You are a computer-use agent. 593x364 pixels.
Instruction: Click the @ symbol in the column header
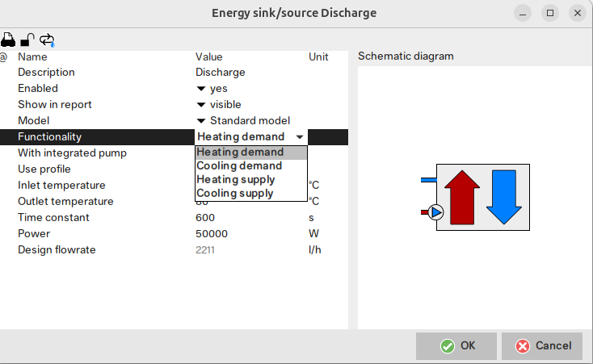click(x=4, y=57)
